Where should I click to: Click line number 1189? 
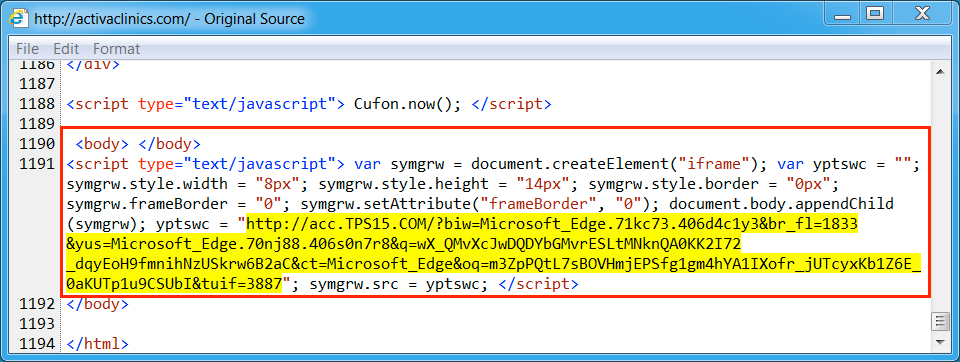point(38,124)
